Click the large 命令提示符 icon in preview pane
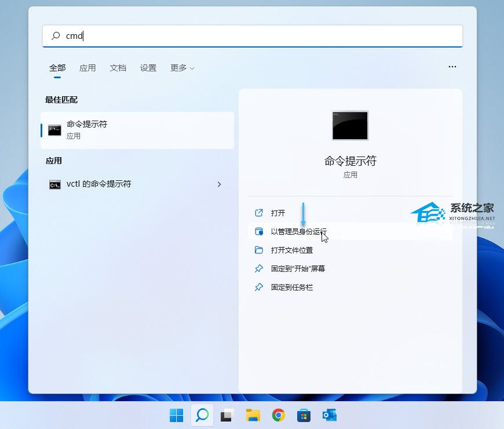Screen dimensions: 504x429 350,125
